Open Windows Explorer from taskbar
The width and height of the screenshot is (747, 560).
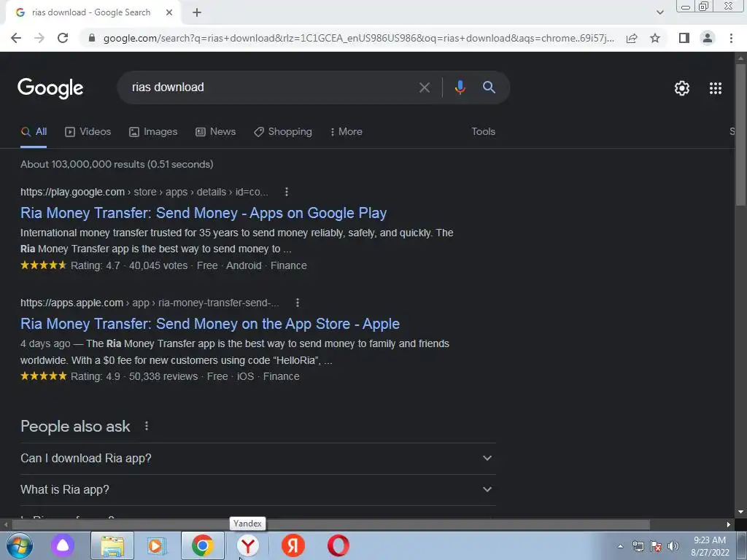click(x=112, y=546)
